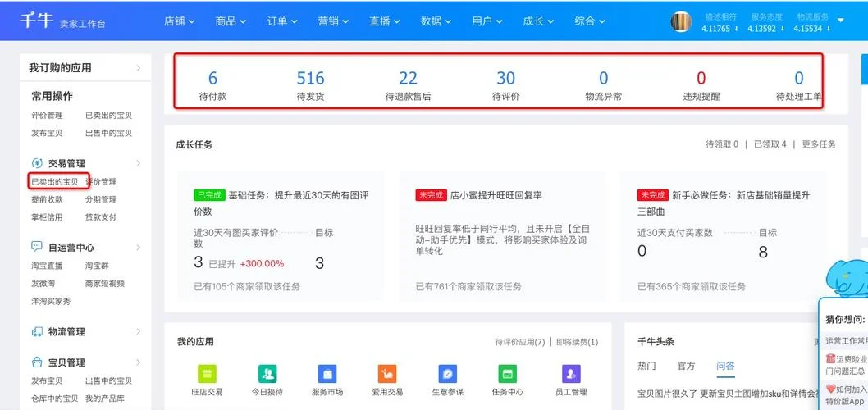Viewport: 868px width, 410px height.
Task: Expand the account dropdown arrow at top right
Action: (x=841, y=20)
